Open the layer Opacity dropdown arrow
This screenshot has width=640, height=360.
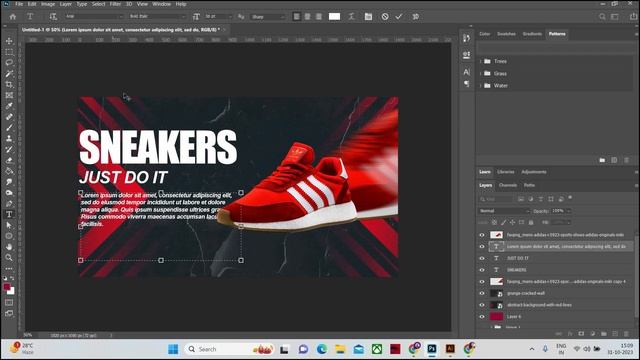click(x=569, y=211)
